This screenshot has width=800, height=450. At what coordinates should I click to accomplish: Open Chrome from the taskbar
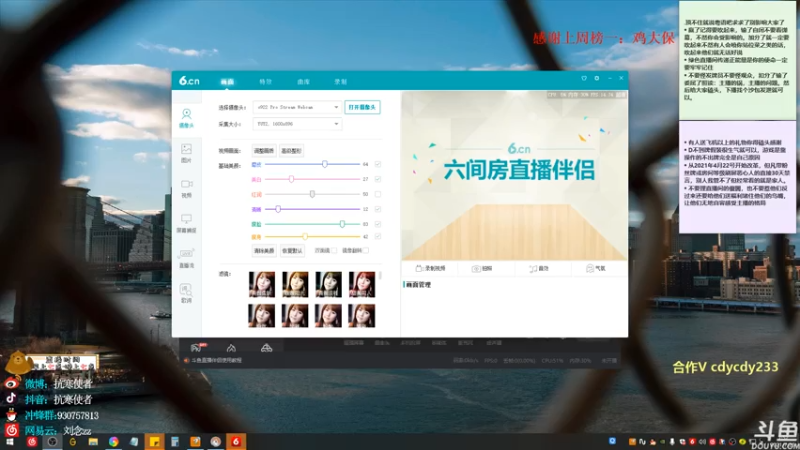click(113, 442)
